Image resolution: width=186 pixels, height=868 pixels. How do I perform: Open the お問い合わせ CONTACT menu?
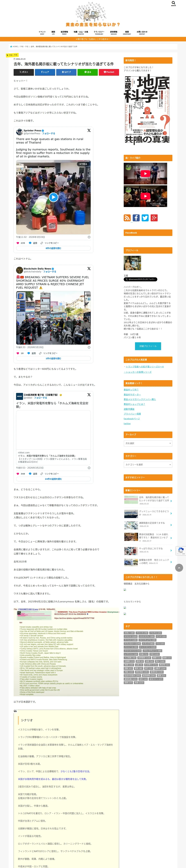pos(142,33)
